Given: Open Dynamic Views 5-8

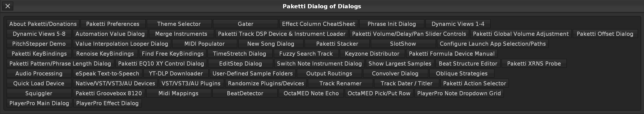Looking at the screenshot, I should pyautogui.click(x=39, y=34).
